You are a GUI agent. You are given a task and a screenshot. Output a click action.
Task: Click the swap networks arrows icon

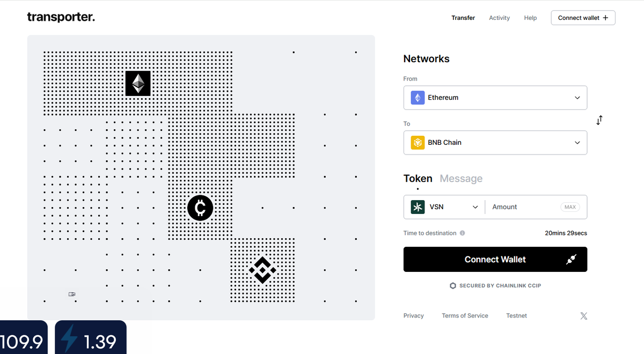(599, 120)
